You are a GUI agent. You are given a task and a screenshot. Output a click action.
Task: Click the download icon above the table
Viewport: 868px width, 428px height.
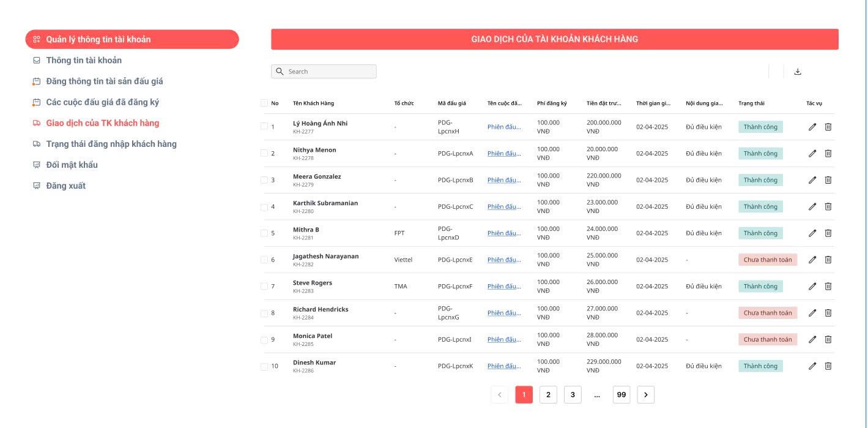click(797, 72)
